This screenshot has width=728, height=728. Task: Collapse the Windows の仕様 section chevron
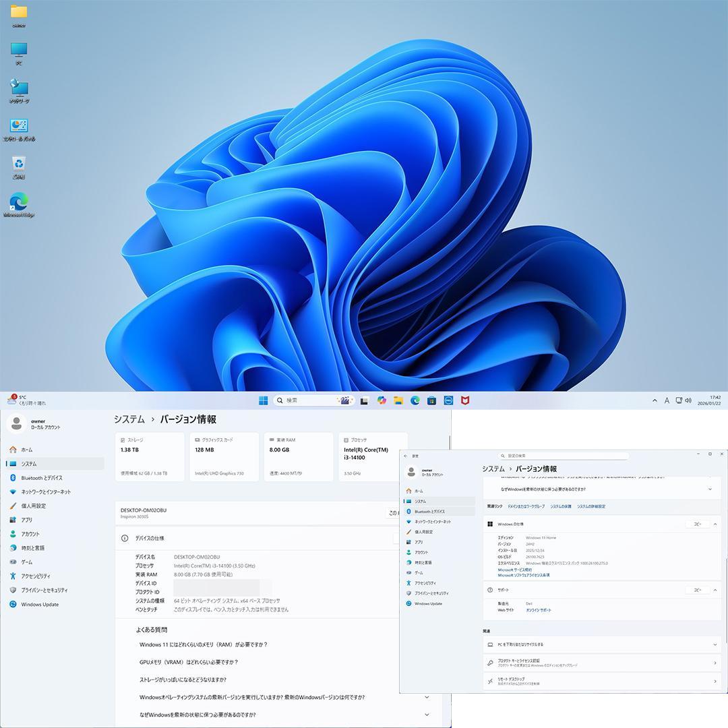[x=715, y=524]
